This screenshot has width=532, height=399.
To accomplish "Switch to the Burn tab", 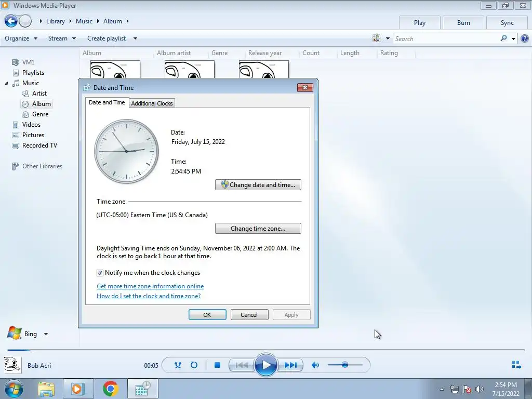I will pyautogui.click(x=463, y=23).
